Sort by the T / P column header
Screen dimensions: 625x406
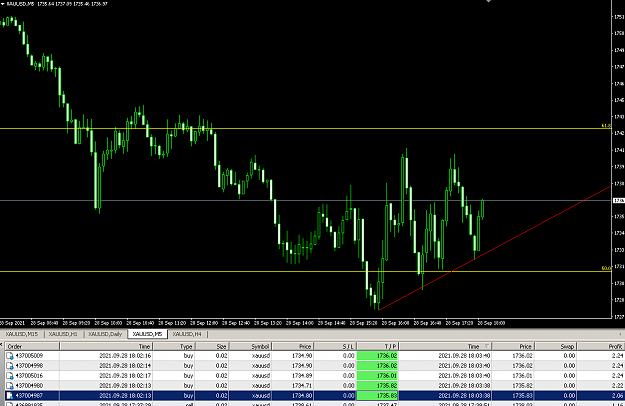[x=378, y=346]
